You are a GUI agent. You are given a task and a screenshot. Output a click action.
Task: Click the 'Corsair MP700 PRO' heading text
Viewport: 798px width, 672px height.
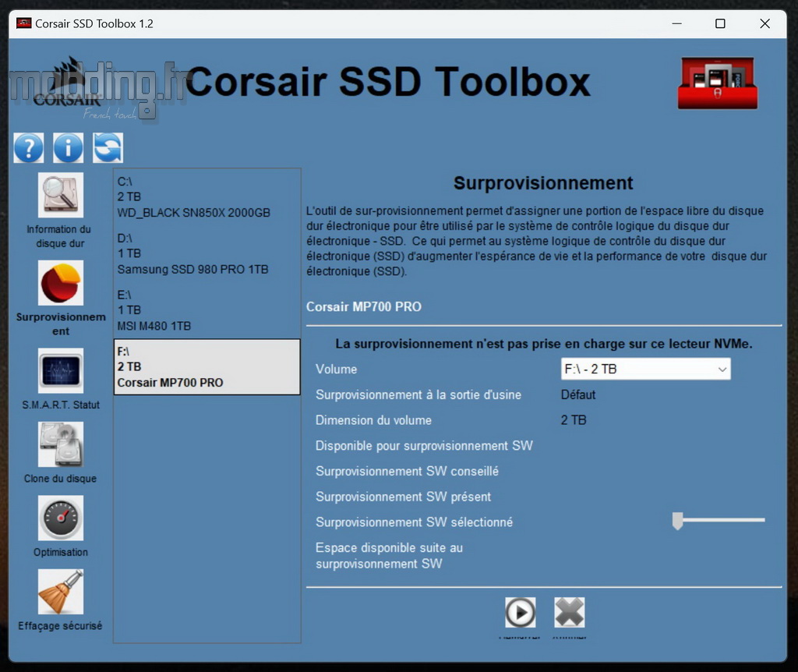point(364,306)
